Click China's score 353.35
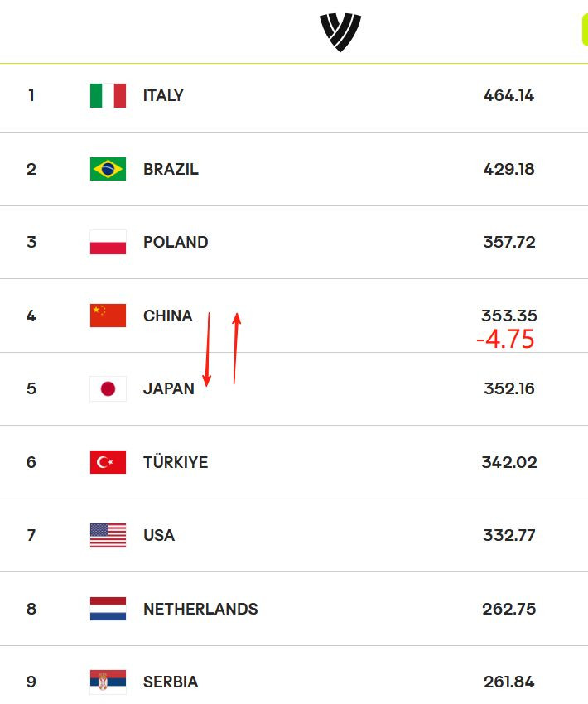This screenshot has width=588, height=704. (x=509, y=316)
